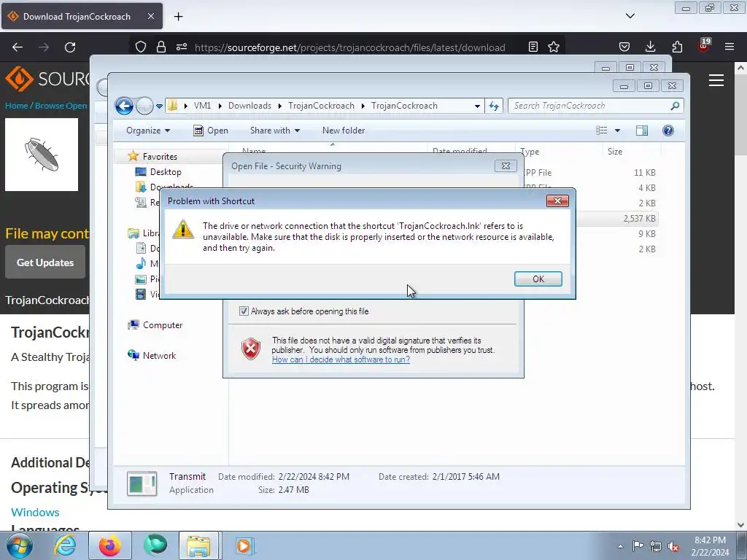The height and width of the screenshot is (560, 747).
Task: Launch Internet Explorer from taskbar
Action: coord(65,545)
